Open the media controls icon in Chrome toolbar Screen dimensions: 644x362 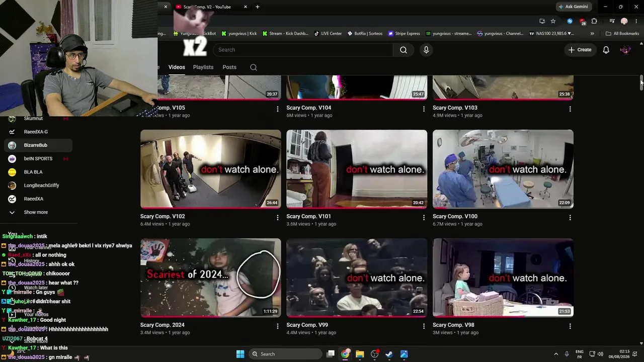coord(612,21)
